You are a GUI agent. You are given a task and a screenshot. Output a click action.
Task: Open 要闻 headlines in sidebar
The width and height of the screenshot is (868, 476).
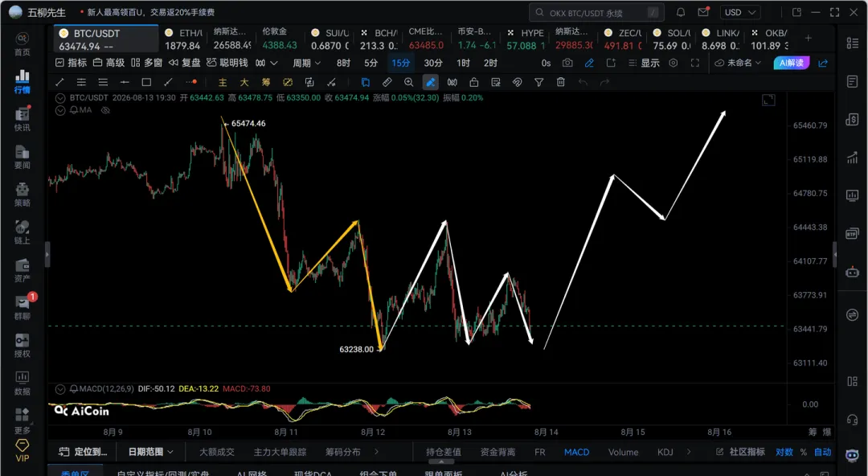click(x=23, y=157)
